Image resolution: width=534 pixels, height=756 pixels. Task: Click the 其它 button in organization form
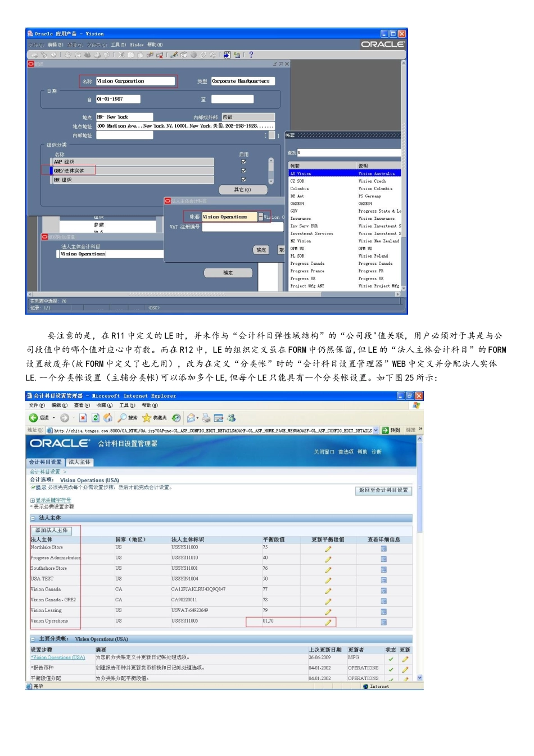(242, 190)
